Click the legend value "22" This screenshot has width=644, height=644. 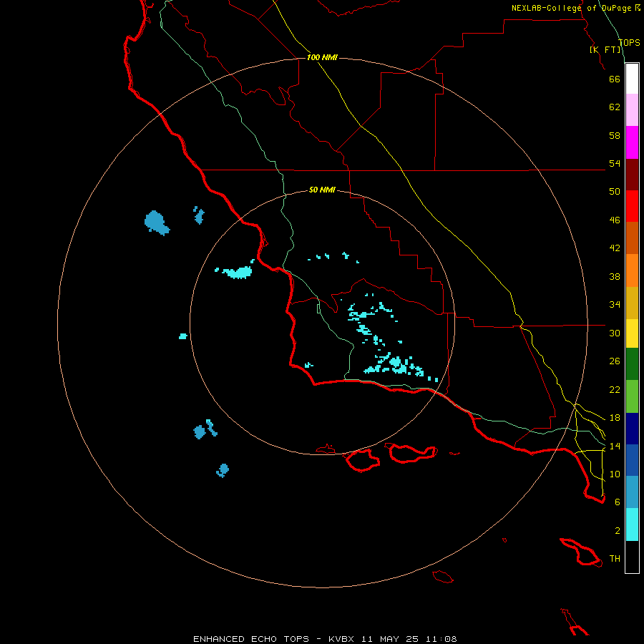point(615,389)
